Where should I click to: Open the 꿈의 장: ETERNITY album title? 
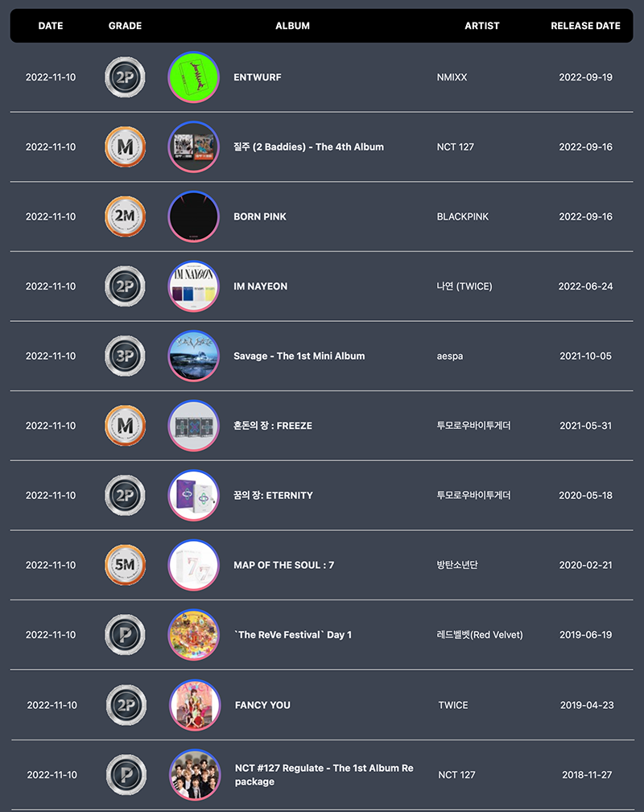[x=273, y=495]
